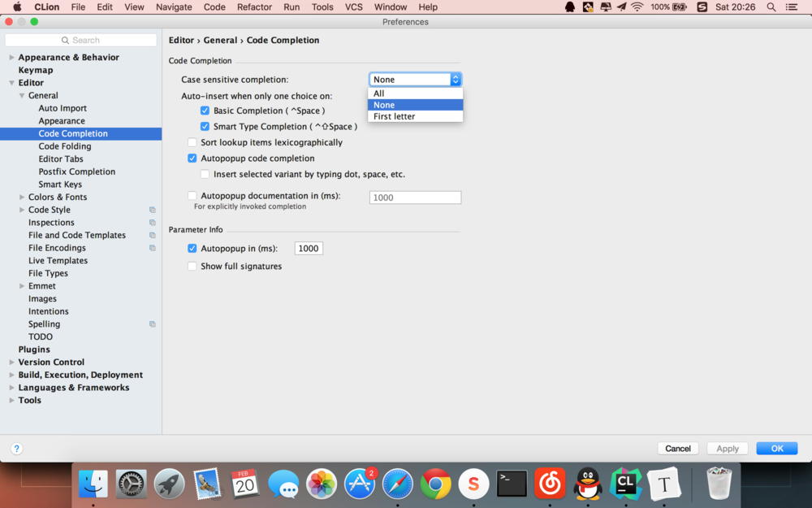Click the Apply button

pos(728,449)
